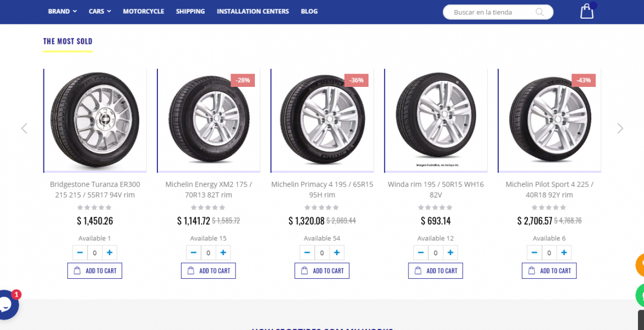This screenshot has width=644, height=330.
Task: Decrease quantity for Winda rim tire
Action: pyautogui.click(x=421, y=253)
